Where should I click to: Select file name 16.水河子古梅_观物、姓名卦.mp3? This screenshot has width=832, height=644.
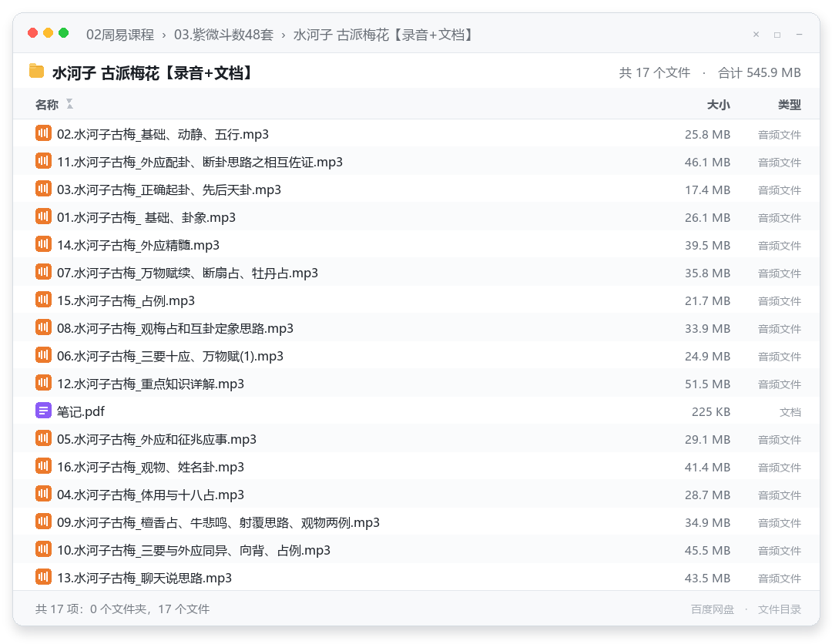pyautogui.click(x=150, y=467)
